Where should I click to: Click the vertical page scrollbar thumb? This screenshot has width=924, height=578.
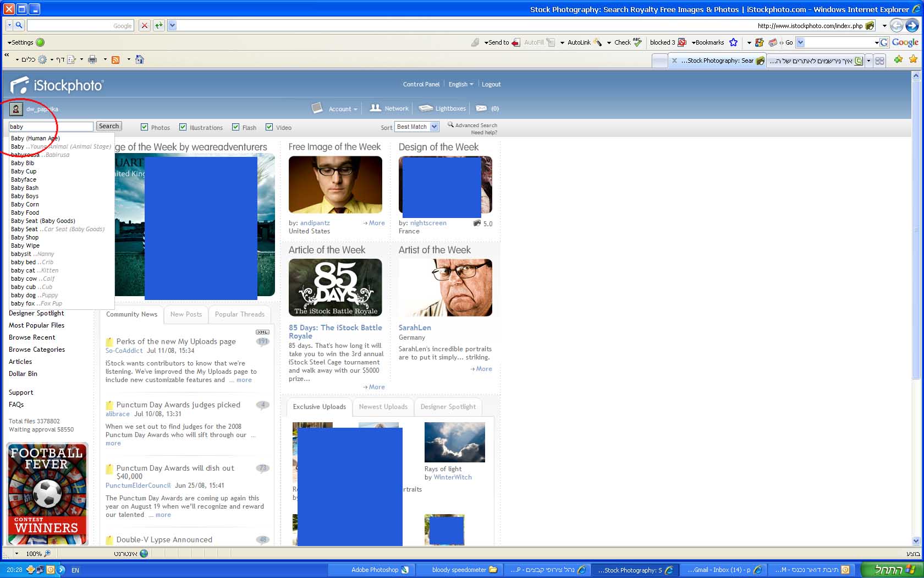pyautogui.click(x=916, y=230)
